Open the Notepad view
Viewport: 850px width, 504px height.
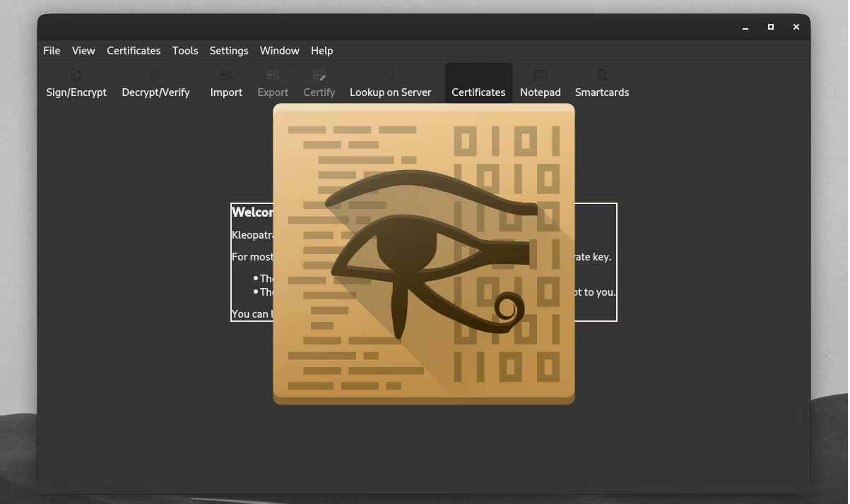pos(541,83)
